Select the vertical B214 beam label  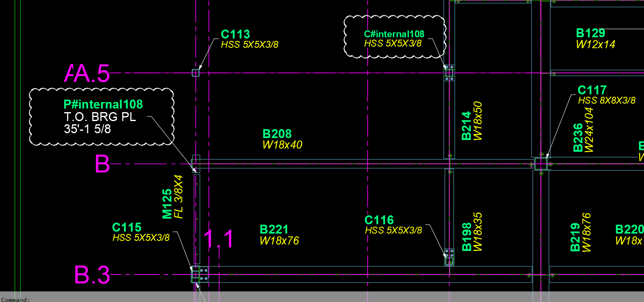[x=466, y=126]
